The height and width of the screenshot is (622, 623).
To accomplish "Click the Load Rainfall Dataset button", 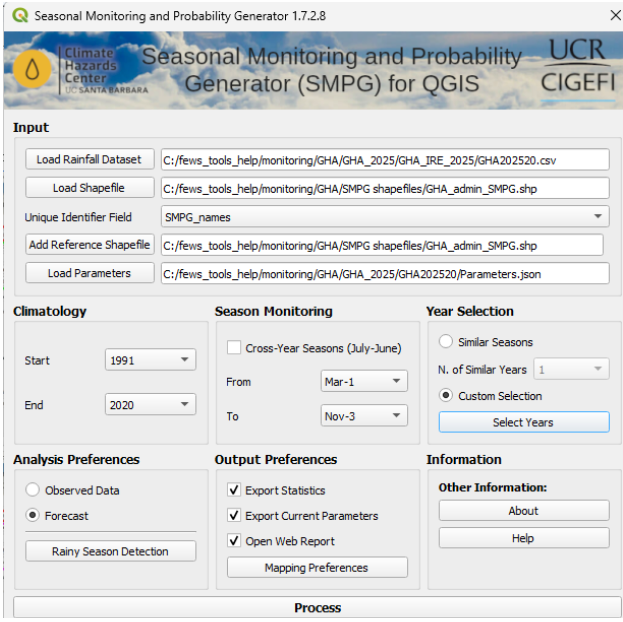I will pos(89,159).
